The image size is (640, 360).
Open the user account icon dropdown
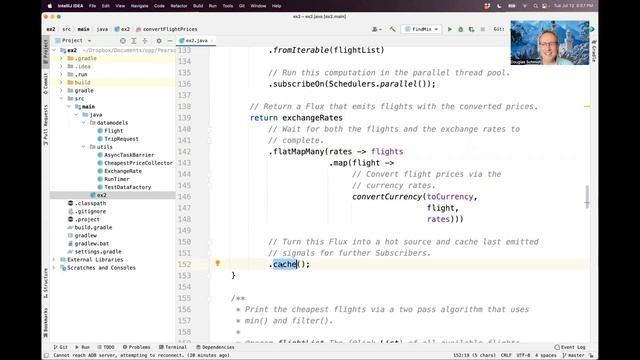(x=376, y=29)
